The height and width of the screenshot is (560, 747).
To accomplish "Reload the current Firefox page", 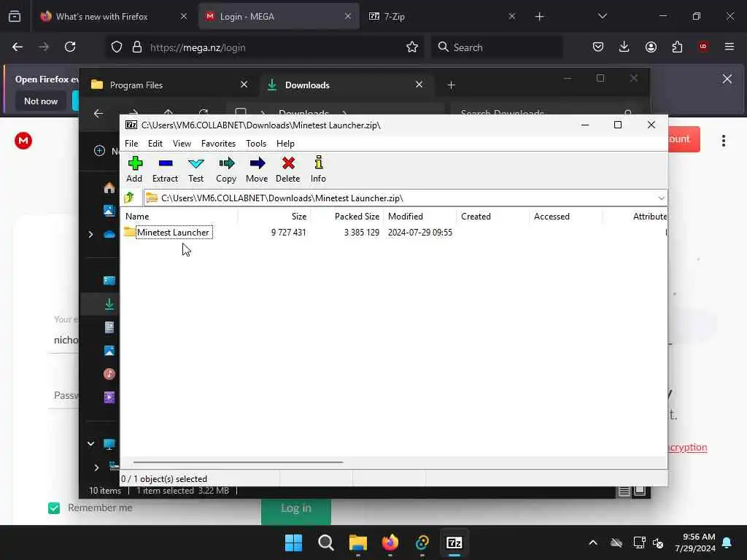I will [x=70, y=47].
